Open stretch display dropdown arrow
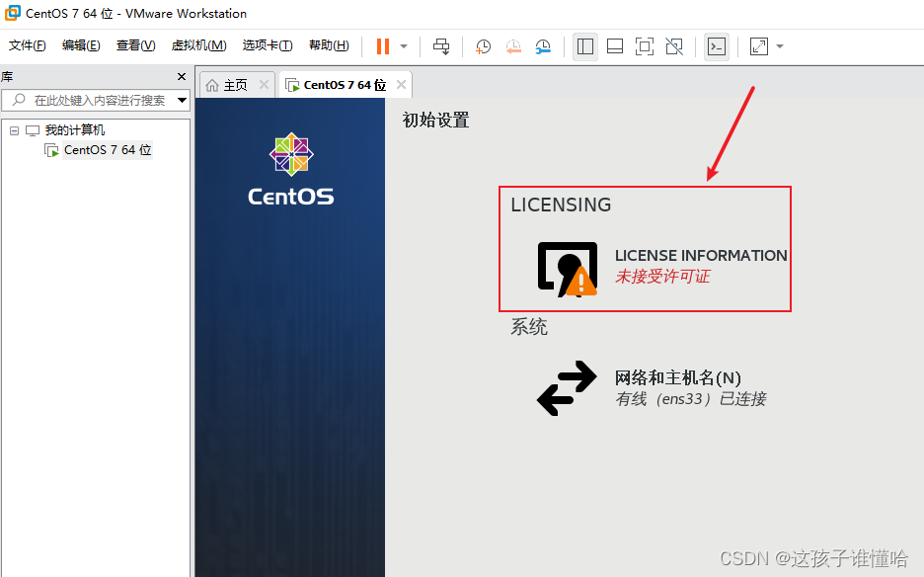924x577 pixels. (780, 46)
